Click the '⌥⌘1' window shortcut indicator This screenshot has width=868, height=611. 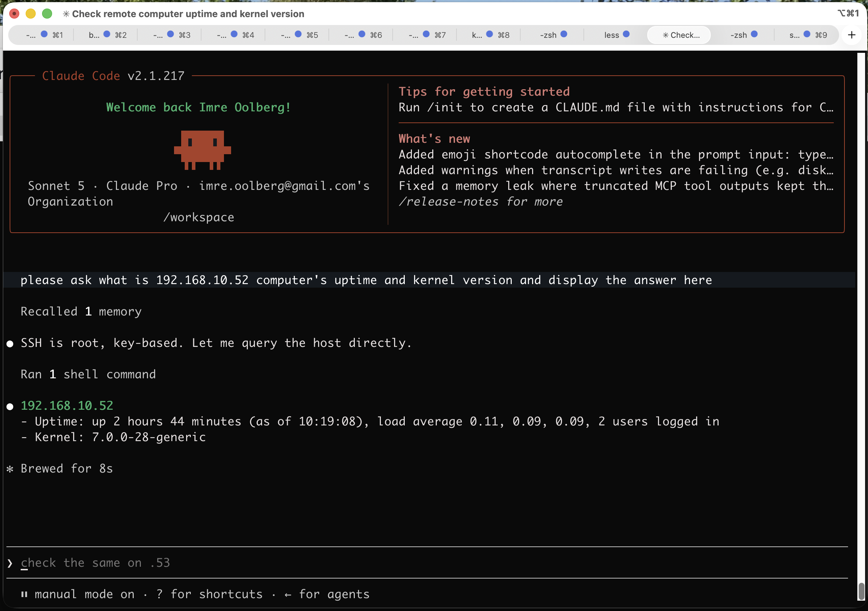(x=848, y=14)
